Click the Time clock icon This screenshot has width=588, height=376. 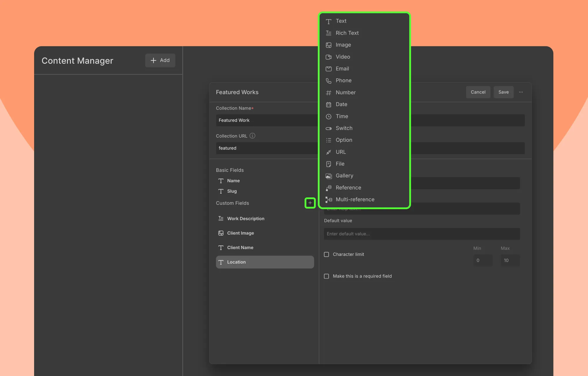click(328, 116)
